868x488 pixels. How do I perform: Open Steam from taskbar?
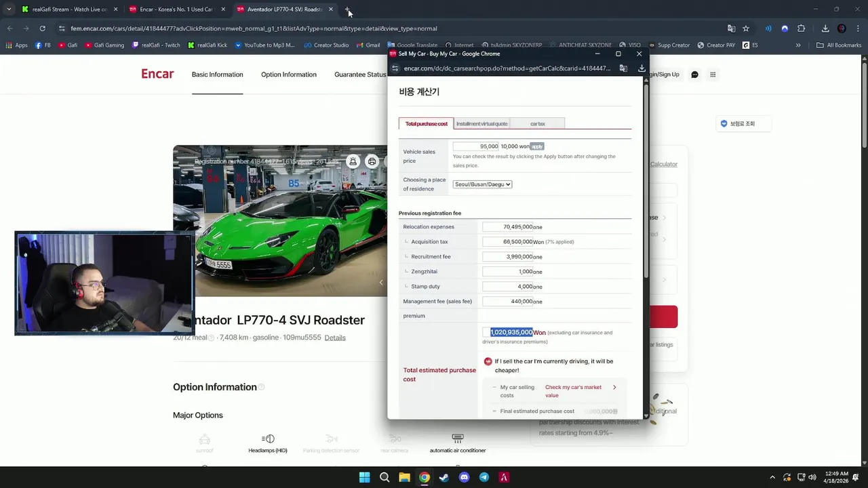[444, 477]
